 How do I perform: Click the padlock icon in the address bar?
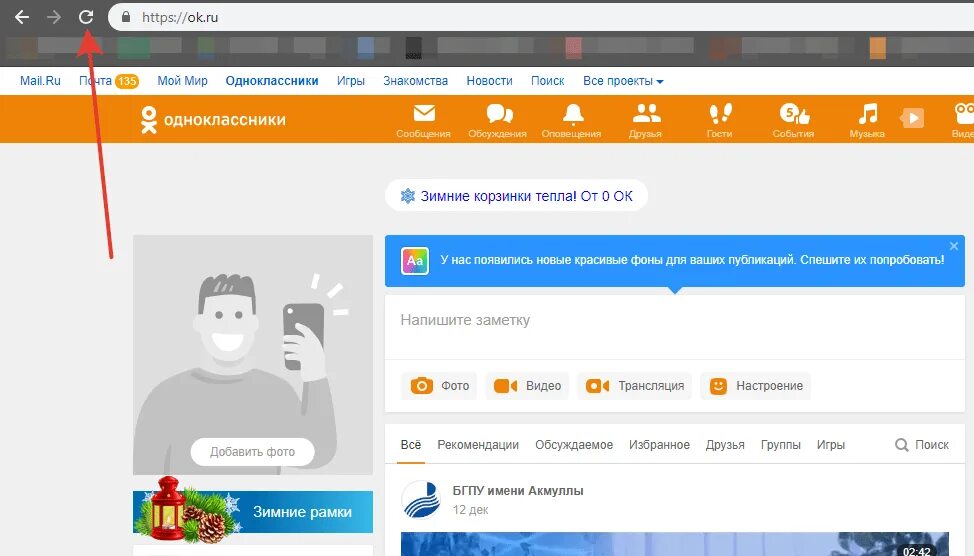pyautogui.click(x=125, y=17)
